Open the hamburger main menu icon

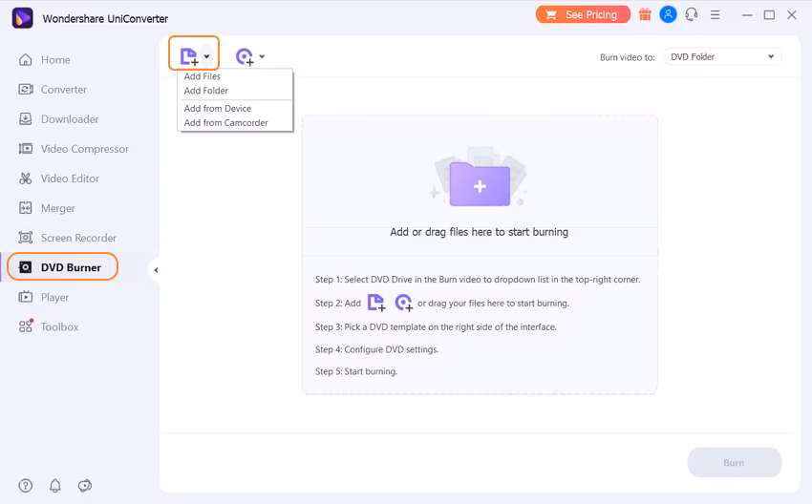click(x=716, y=15)
